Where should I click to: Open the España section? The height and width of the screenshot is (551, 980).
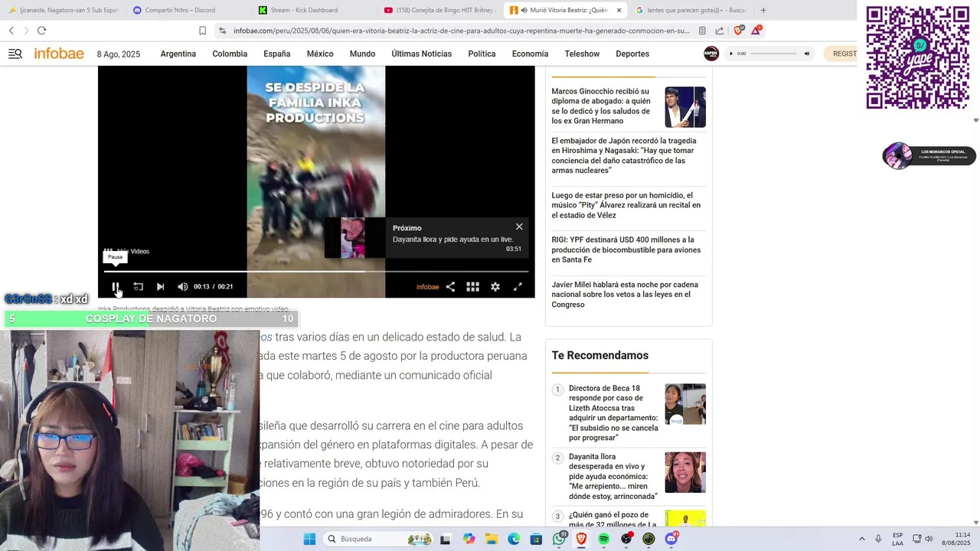pyautogui.click(x=277, y=54)
